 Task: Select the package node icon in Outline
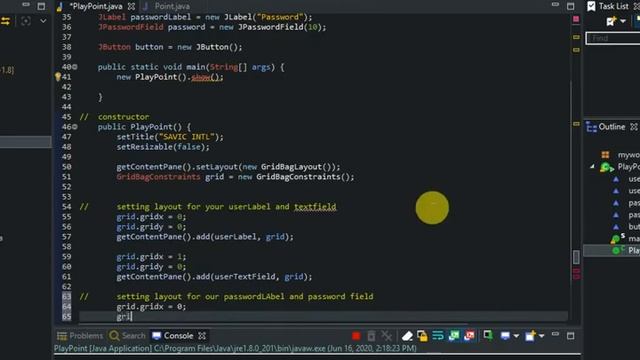pyautogui.click(x=605, y=155)
